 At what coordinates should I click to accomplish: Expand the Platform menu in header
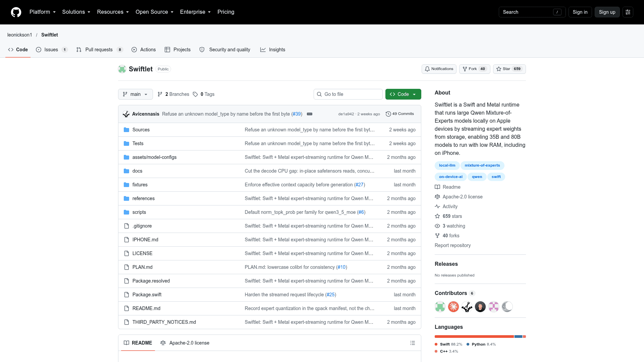pos(42,12)
